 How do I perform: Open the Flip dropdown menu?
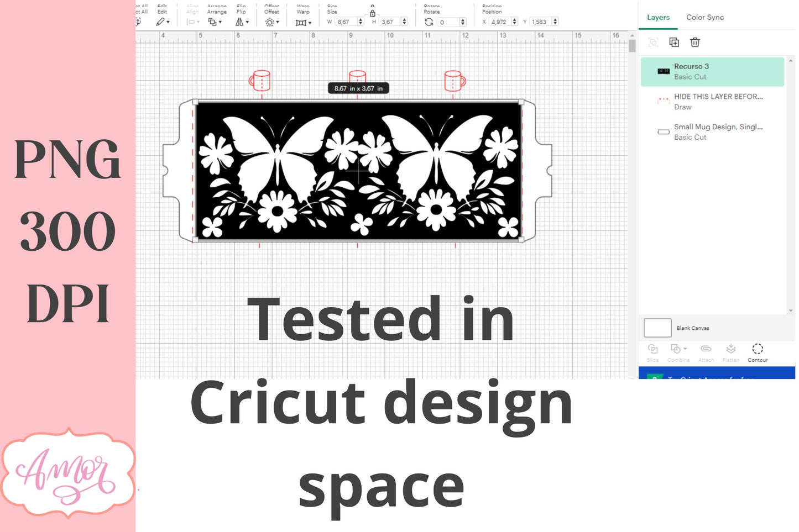point(242,22)
